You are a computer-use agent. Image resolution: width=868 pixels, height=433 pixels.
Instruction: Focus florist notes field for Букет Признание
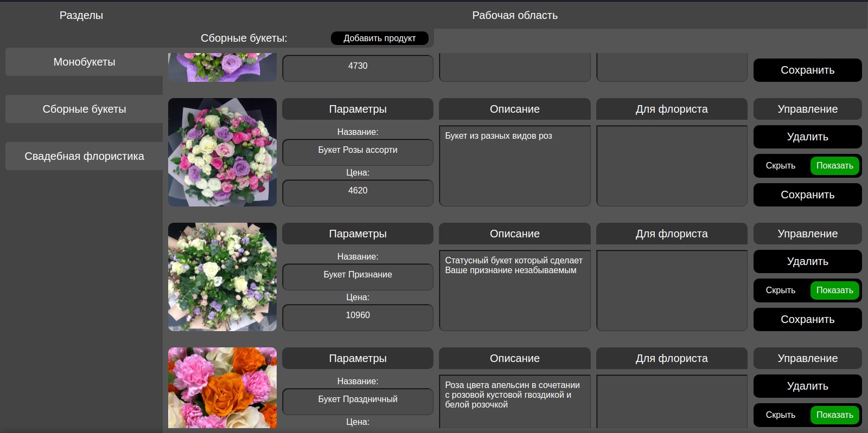point(672,290)
